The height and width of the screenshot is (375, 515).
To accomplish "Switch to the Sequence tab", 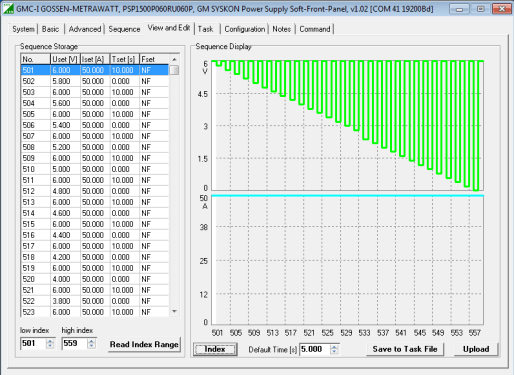I will point(124,29).
